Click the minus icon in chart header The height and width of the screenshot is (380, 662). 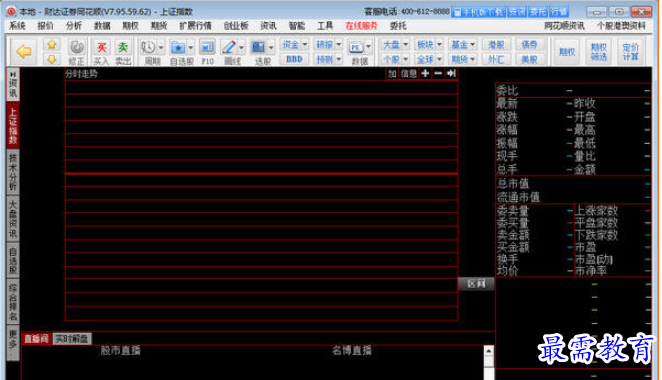tap(438, 73)
